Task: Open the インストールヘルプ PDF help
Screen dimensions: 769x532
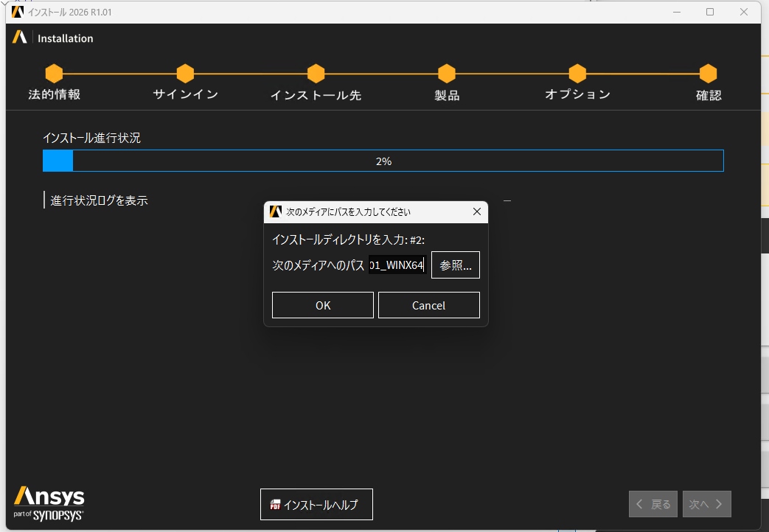Action: click(316, 504)
